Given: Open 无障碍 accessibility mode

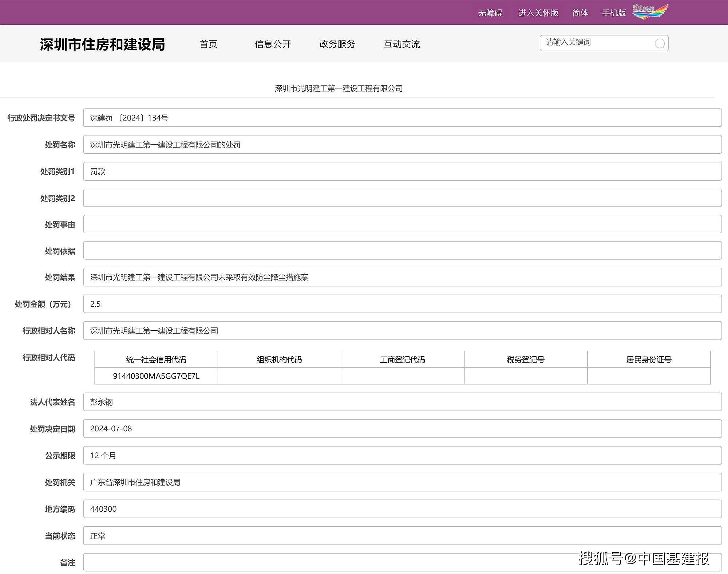Looking at the screenshot, I should 490,13.
